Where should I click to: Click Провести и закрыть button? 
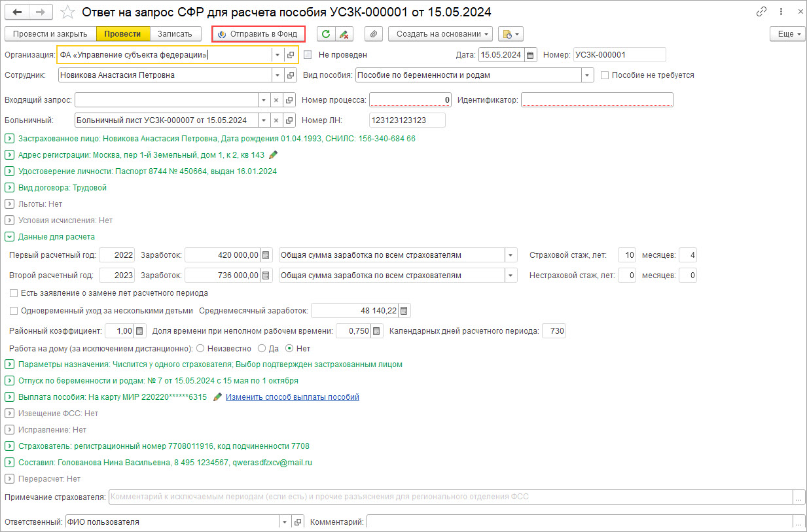50,34
